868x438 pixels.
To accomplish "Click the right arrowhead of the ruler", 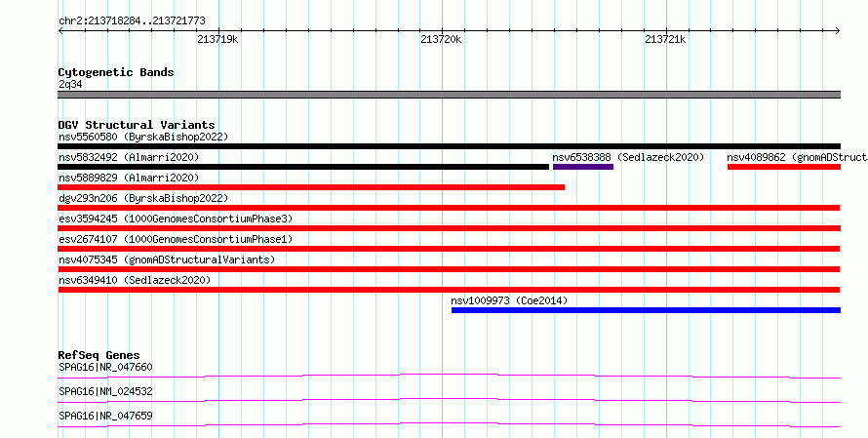I will pyautogui.click(x=838, y=31).
